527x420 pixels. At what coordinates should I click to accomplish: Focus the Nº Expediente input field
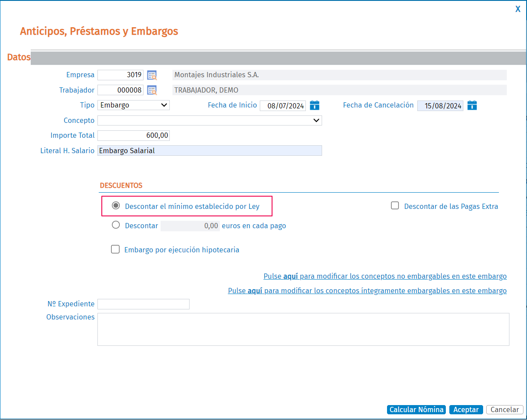click(143, 304)
